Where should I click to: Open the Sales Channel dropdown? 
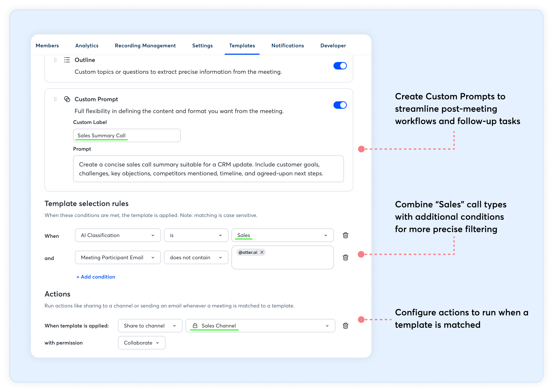[260, 326]
